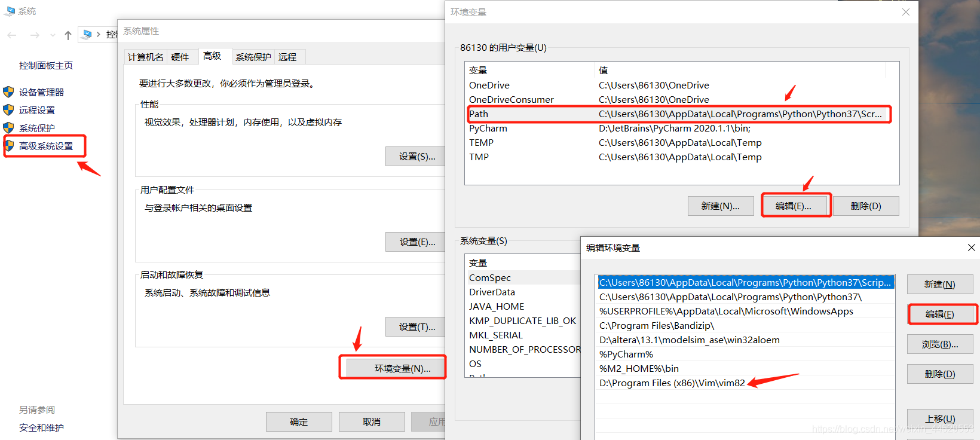Switch to 系统保护 tab in 系统属性
This screenshot has width=980, height=440.
(253, 57)
